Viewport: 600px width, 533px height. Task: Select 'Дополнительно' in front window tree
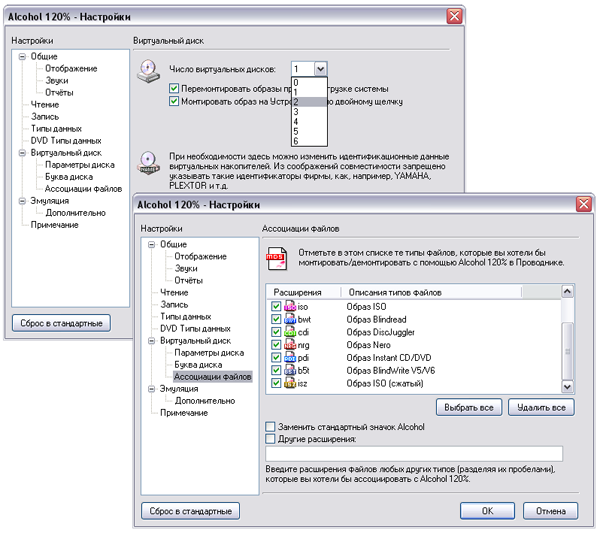pos(205,401)
